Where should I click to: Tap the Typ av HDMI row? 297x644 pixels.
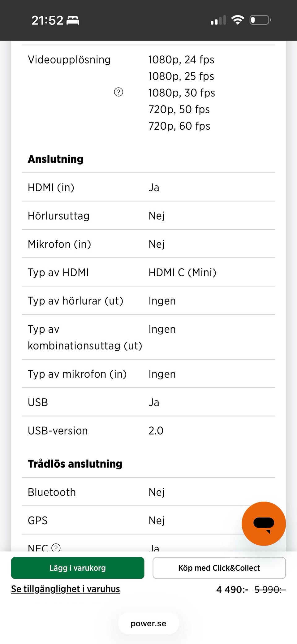(148, 272)
